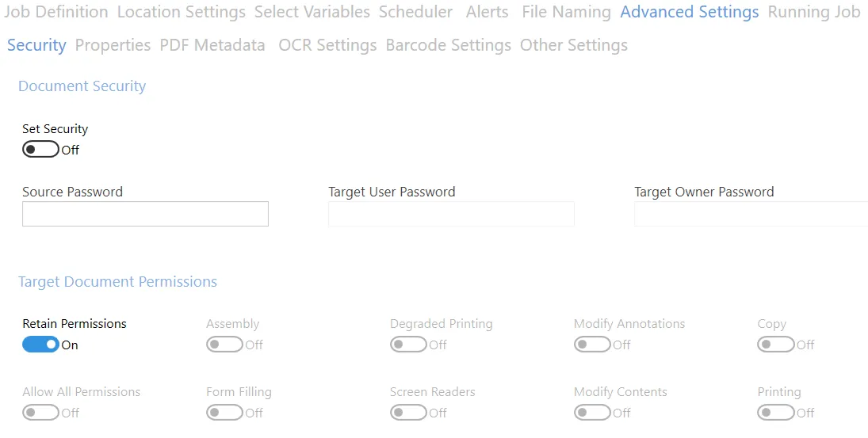868x438 pixels.
Task: Enable the Modify Contents switch
Action: [x=592, y=413]
